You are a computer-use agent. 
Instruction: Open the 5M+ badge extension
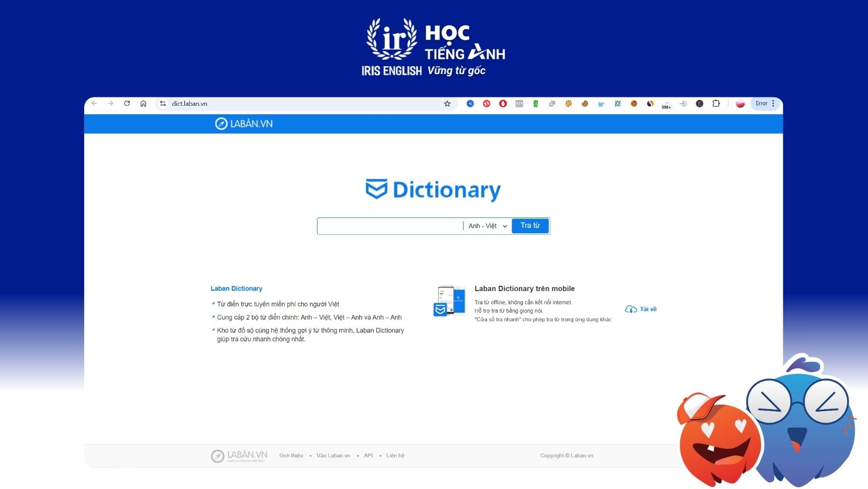click(x=666, y=105)
